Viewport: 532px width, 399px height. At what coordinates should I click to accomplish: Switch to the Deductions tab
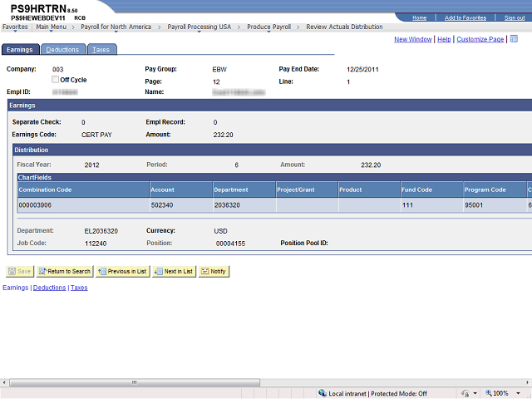62,50
